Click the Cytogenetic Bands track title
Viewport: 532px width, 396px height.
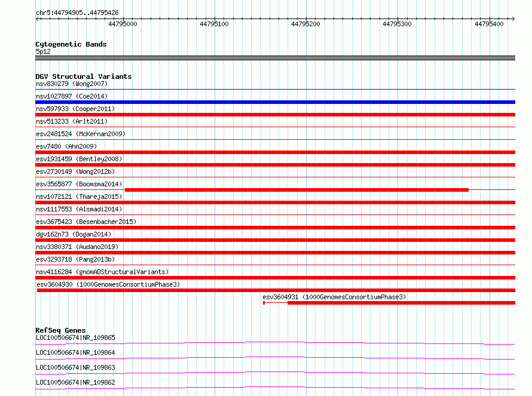[71, 44]
